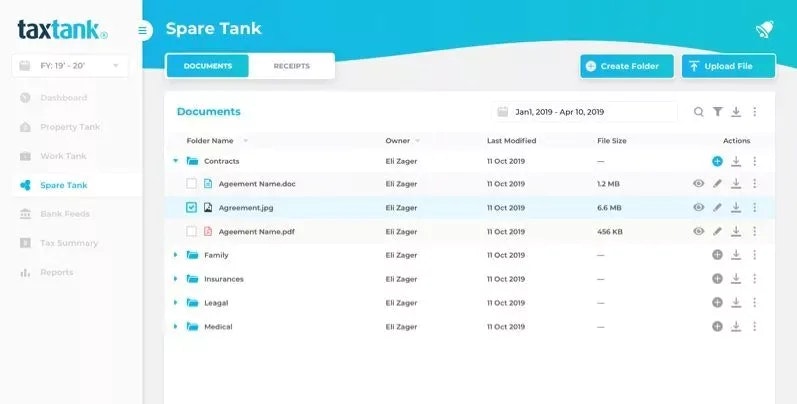Open more options for Ageement Name.pdf
797x404 pixels.
754,231
